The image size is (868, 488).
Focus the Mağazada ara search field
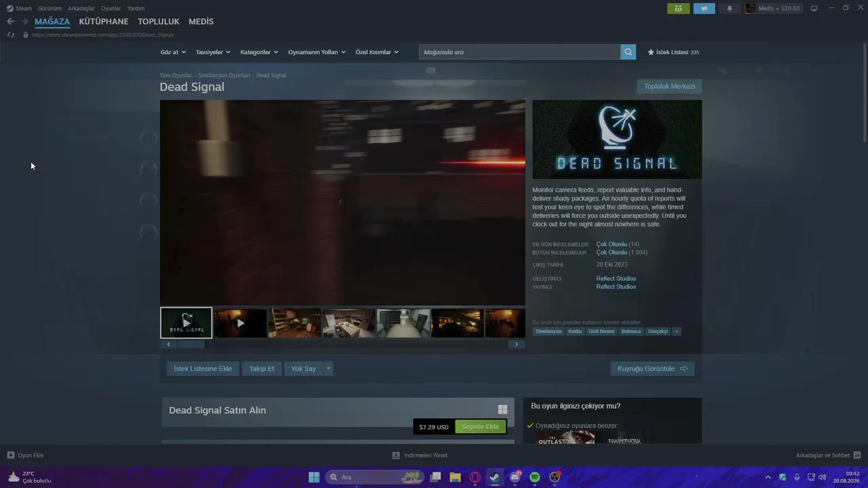(519, 52)
